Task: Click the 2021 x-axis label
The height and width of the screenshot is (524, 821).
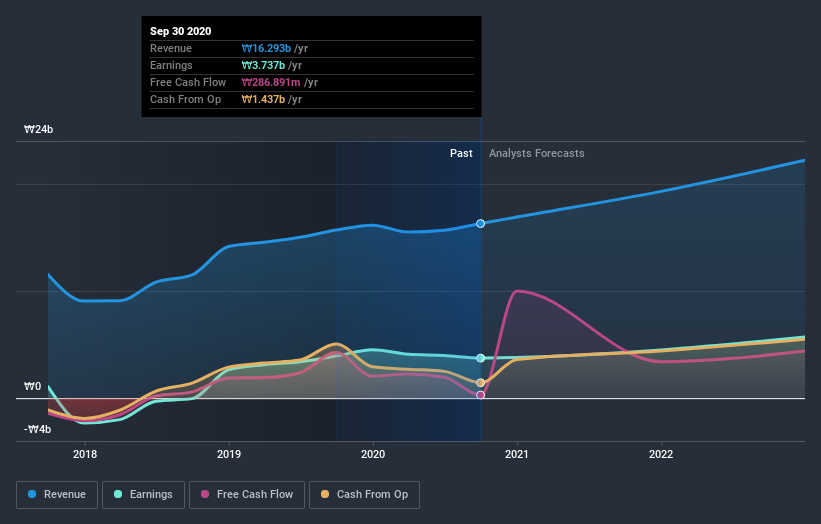Action: pos(517,454)
